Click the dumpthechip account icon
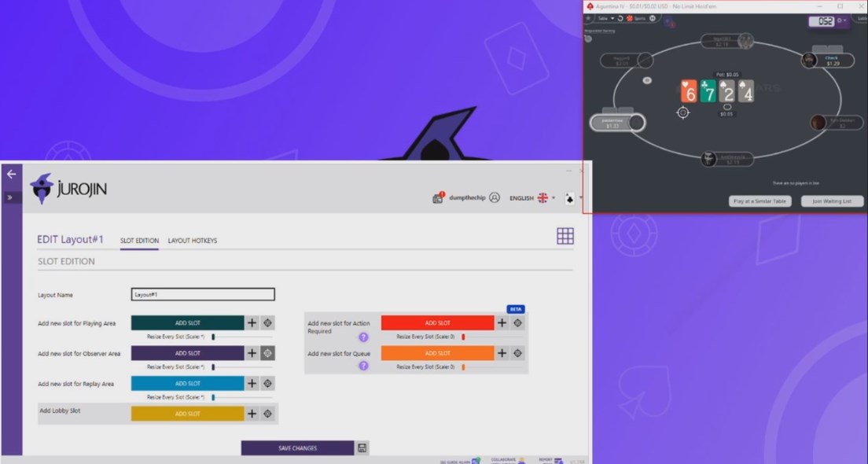The height and width of the screenshot is (464, 868). 494,197
